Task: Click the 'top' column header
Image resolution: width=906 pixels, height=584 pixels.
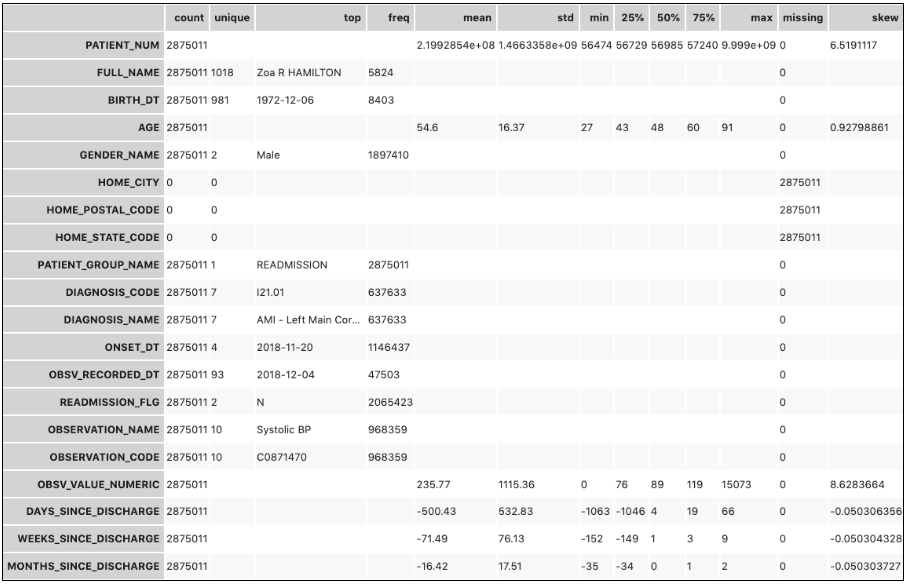Action: point(310,18)
